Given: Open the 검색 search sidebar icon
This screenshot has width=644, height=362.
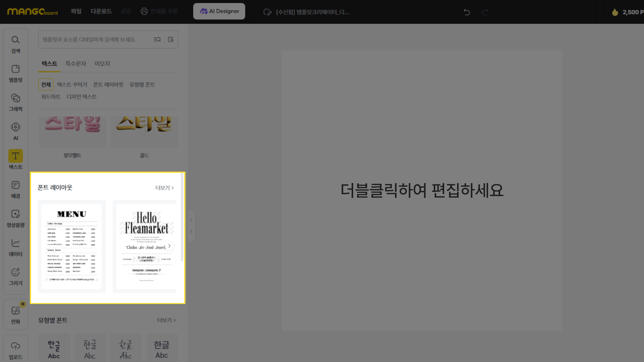Looking at the screenshot, I should (15, 44).
